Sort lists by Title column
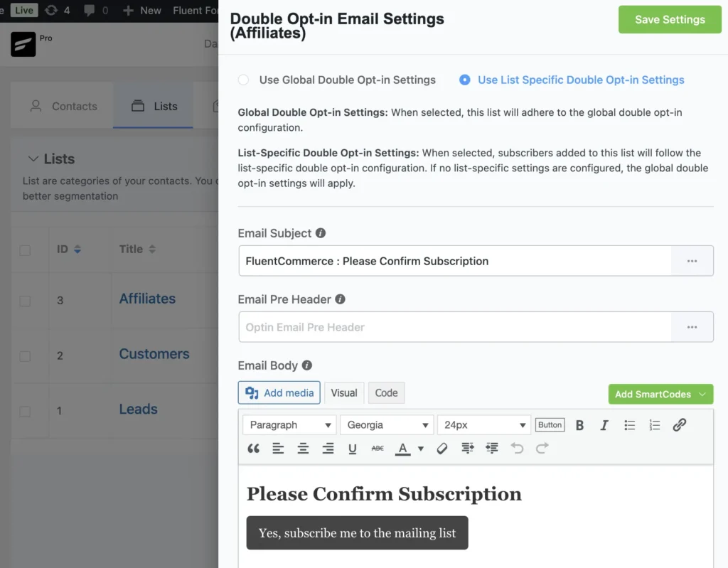 pyautogui.click(x=137, y=250)
